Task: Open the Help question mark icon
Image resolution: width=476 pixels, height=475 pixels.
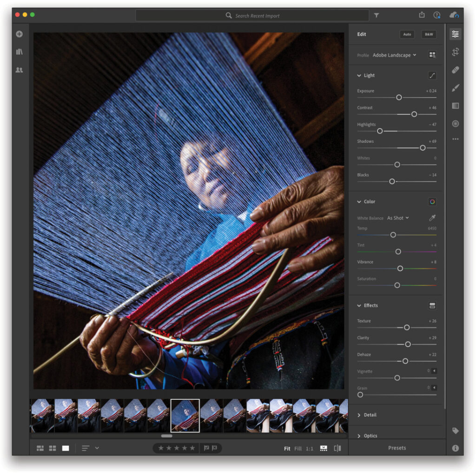Action: tap(437, 15)
